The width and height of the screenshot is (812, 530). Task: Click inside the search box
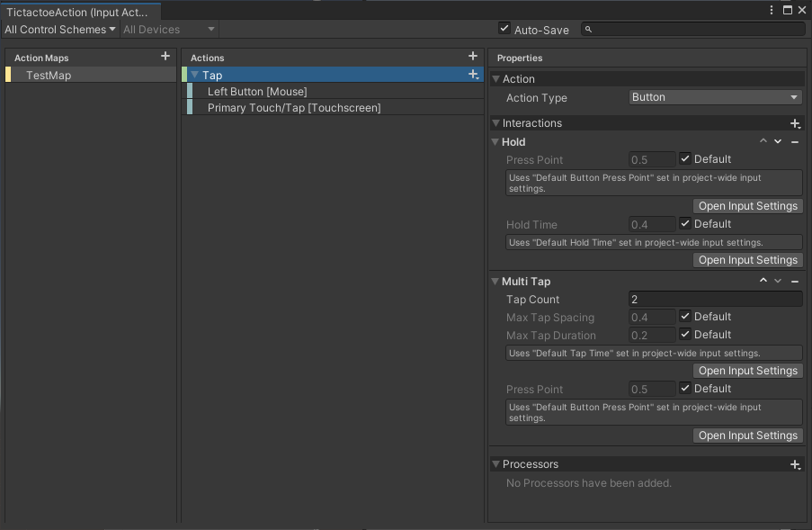692,29
